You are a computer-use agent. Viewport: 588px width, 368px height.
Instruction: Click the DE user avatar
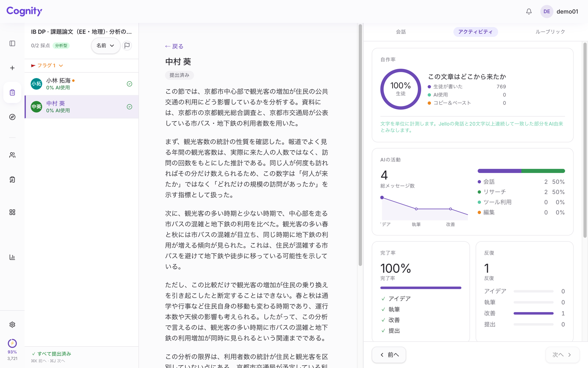547,11
